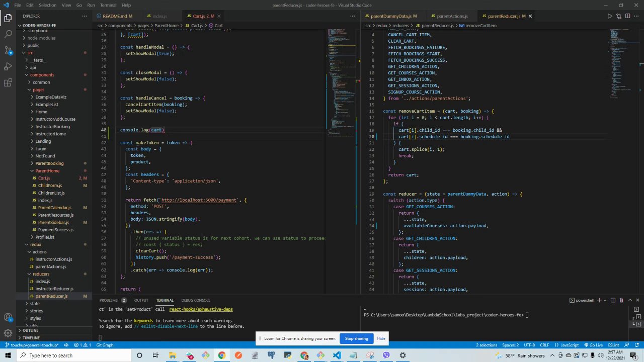The image size is (644, 362).
Task: Open the Source Control view
Action: (8, 50)
